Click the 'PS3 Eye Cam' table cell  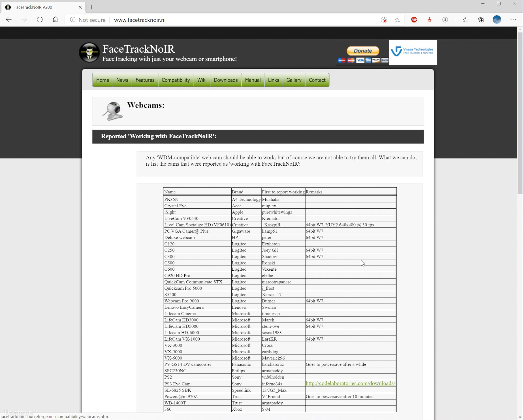(197, 383)
